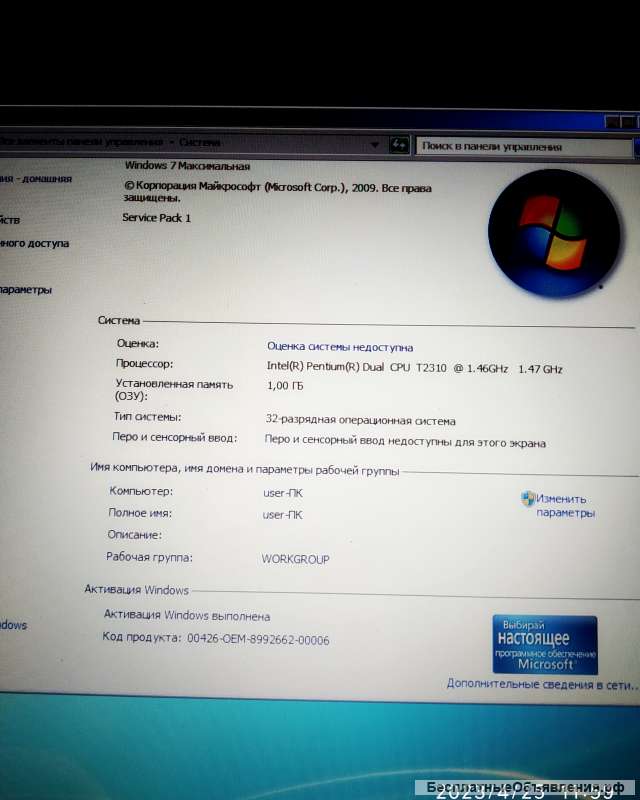Click the Windows 7 logo image
Viewport: 640px width, 800px height.
point(554,234)
